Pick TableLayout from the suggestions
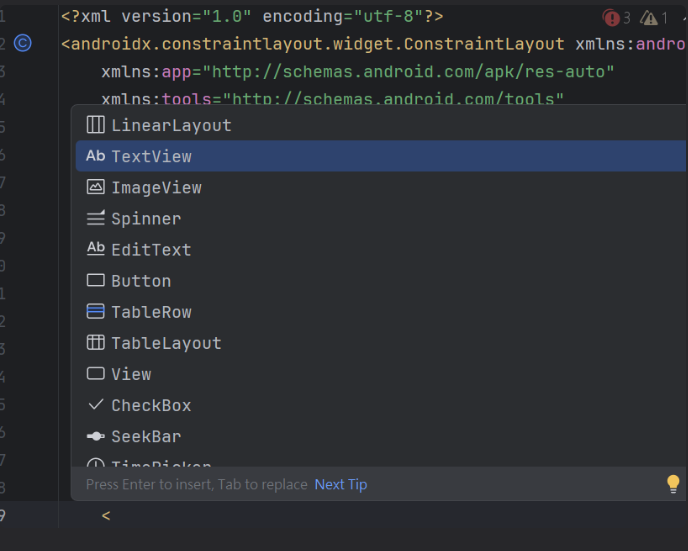This screenshot has width=688, height=551. tap(166, 343)
